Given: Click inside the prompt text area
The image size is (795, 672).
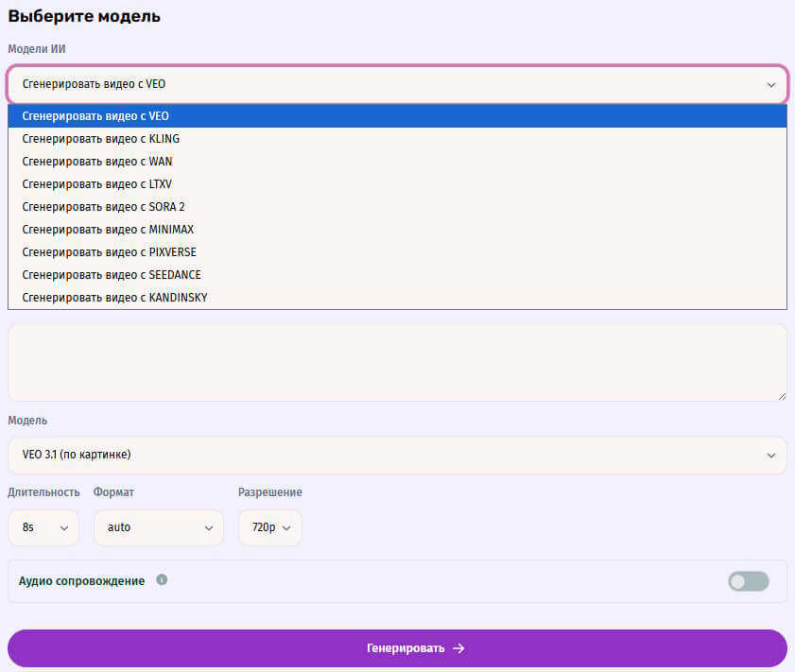Looking at the screenshot, I should point(397,364).
